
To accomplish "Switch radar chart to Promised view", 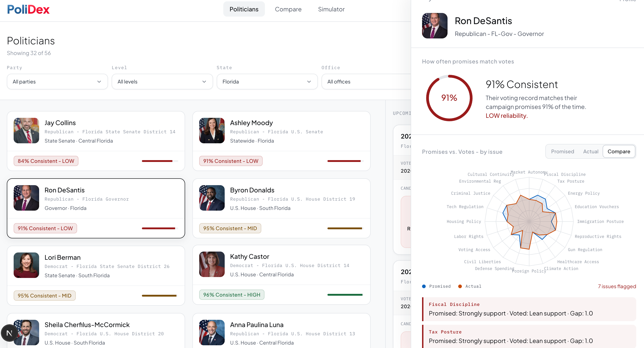I will [562, 151].
